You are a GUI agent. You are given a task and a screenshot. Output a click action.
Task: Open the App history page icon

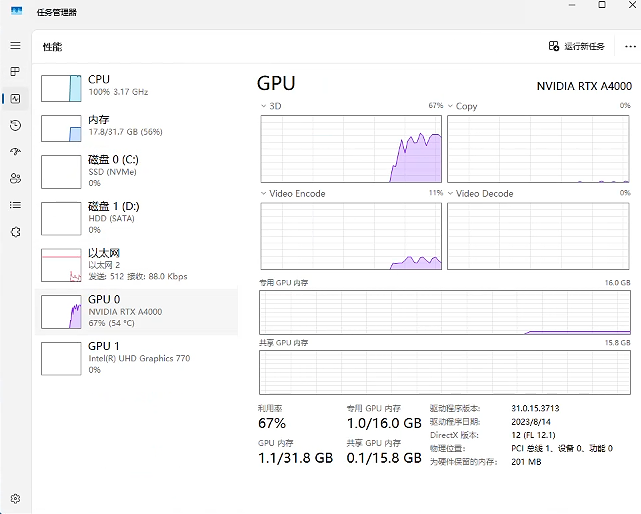(x=15, y=125)
